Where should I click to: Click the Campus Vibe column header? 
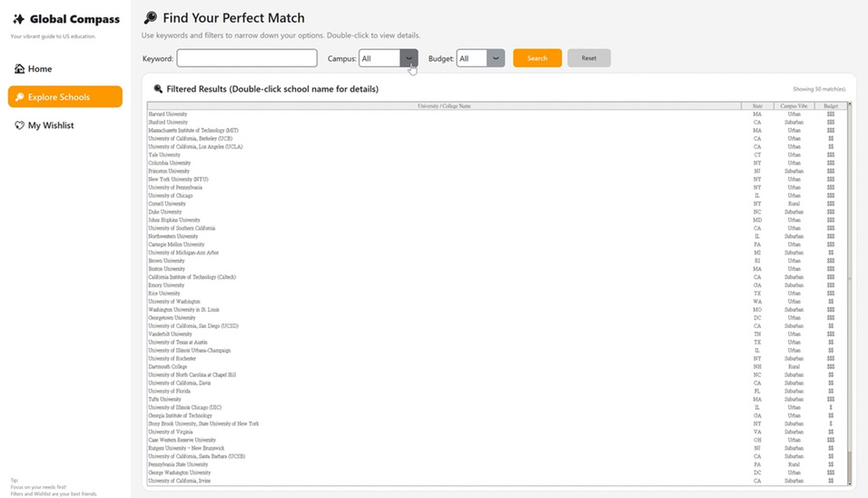click(794, 105)
